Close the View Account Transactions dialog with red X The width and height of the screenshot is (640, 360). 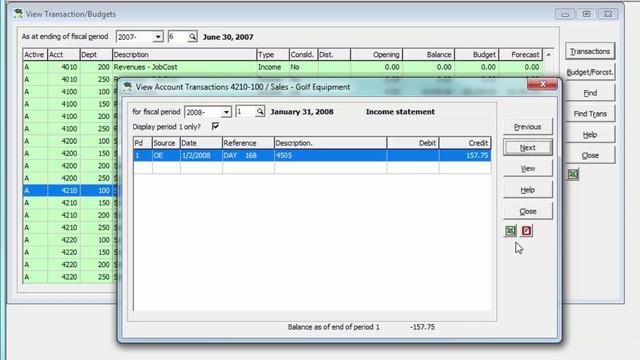tap(542, 84)
